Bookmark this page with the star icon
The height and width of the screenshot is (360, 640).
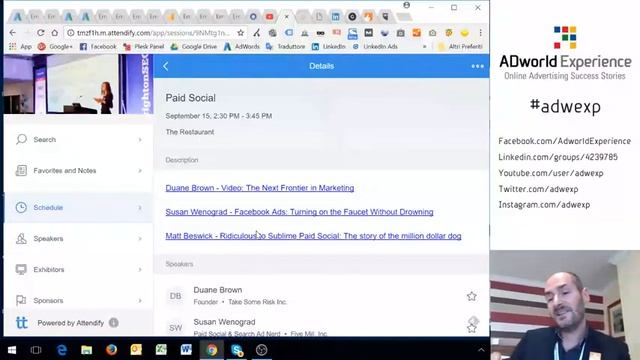coord(240,32)
